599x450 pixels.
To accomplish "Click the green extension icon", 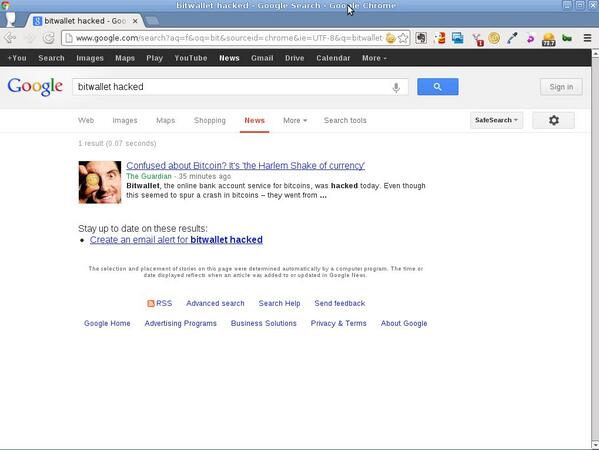I will 567,38.
